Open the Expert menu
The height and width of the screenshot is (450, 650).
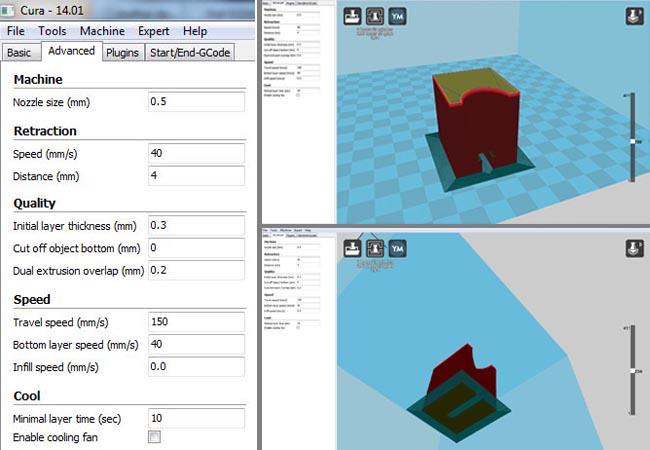(x=153, y=31)
